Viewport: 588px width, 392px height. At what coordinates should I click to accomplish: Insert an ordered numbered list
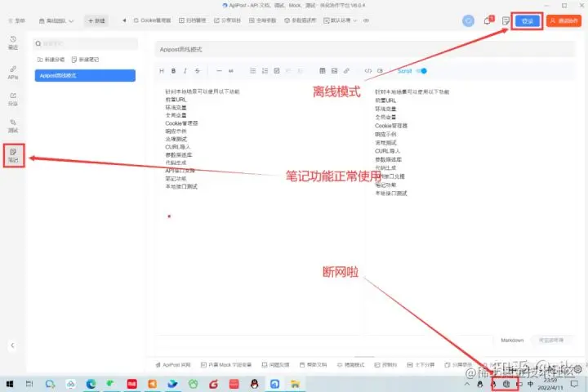click(x=265, y=71)
